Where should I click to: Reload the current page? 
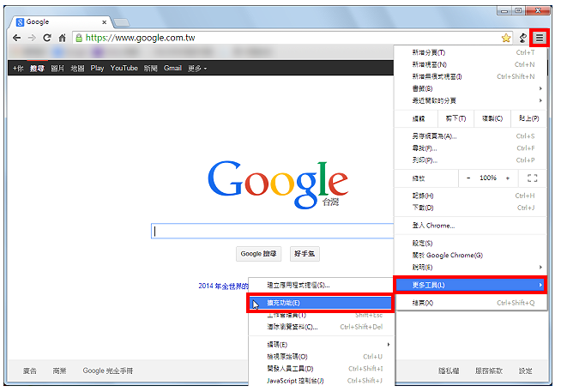pyautogui.click(x=47, y=38)
